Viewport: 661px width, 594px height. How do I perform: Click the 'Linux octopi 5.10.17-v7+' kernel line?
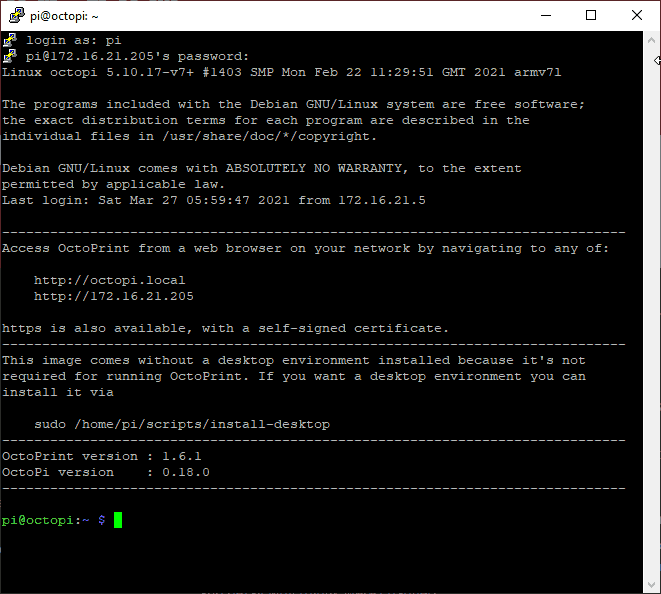[x=282, y=73]
